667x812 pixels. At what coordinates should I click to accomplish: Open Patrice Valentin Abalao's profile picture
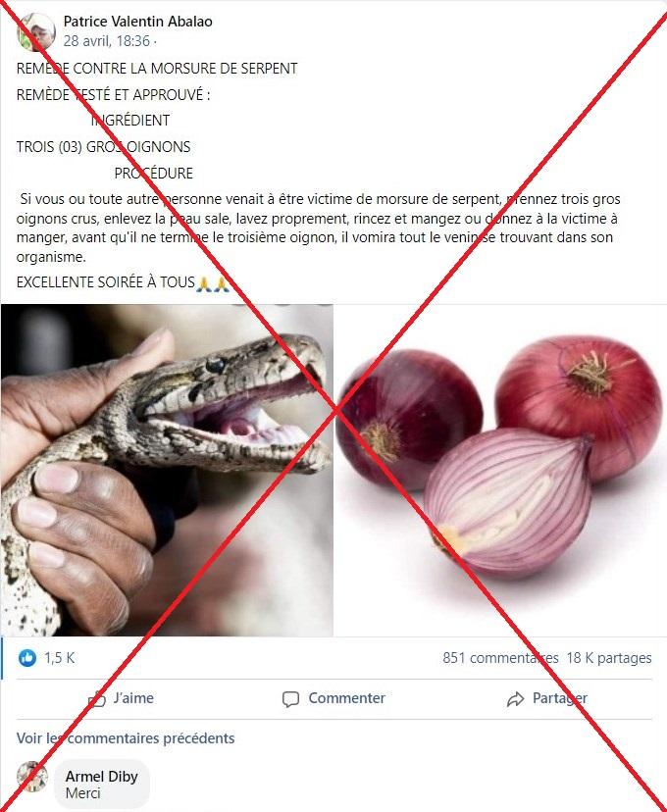(x=35, y=31)
